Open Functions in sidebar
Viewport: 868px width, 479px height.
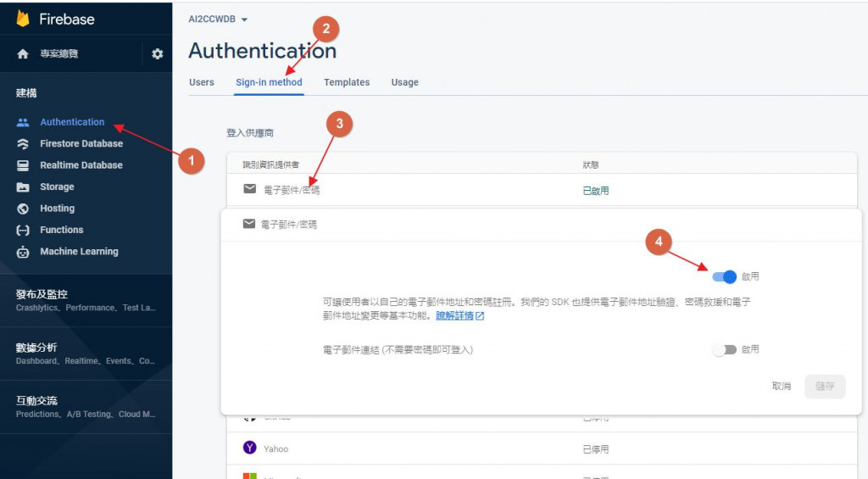pyautogui.click(x=61, y=230)
